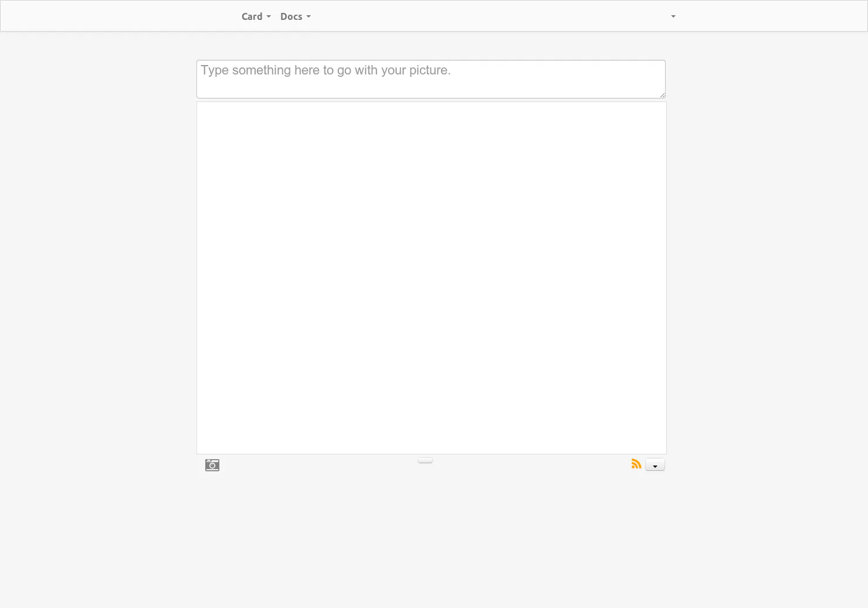Click the large white picture canvas

point(432,278)
